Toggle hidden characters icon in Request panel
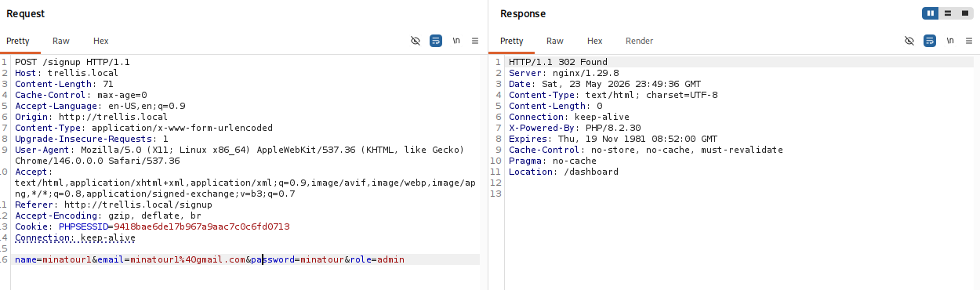This screenshot has height=290, width=980. pos(416,41)
